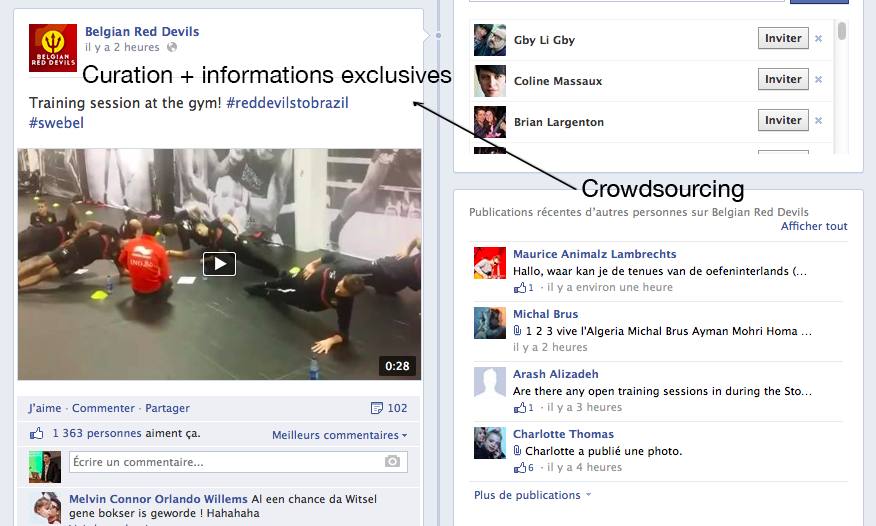The width and height of the screenshot is (876, 526).
Task: Open 'Charlotte a publié une photo.' post
Action: 603,451
